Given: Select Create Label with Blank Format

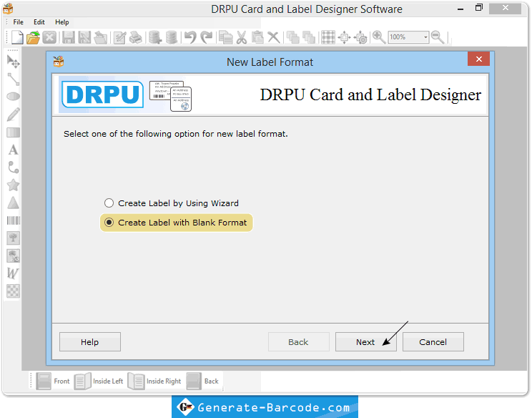Looking at the screenshot, I should click(x=176, y=223).
